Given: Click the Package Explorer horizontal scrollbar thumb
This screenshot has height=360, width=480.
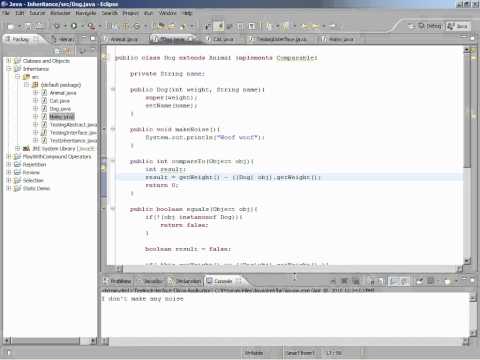Looking at the screenshot, I should tap(46, 341).
